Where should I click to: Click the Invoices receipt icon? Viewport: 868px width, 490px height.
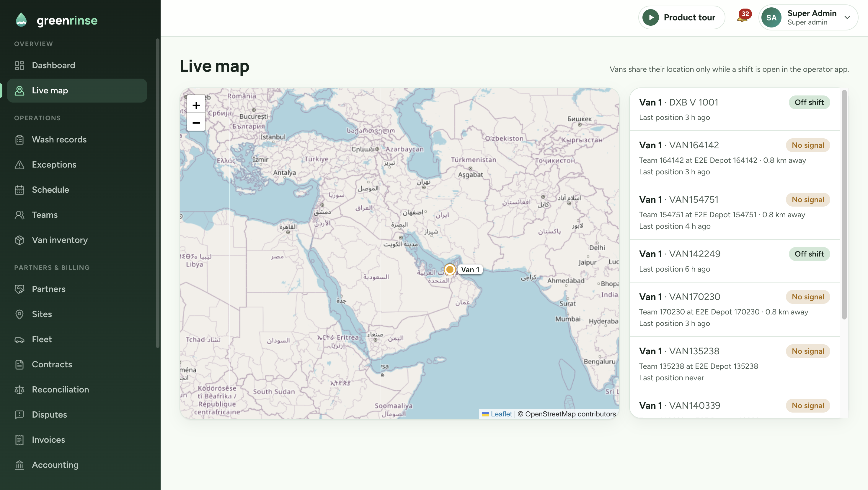pos(19,440)
